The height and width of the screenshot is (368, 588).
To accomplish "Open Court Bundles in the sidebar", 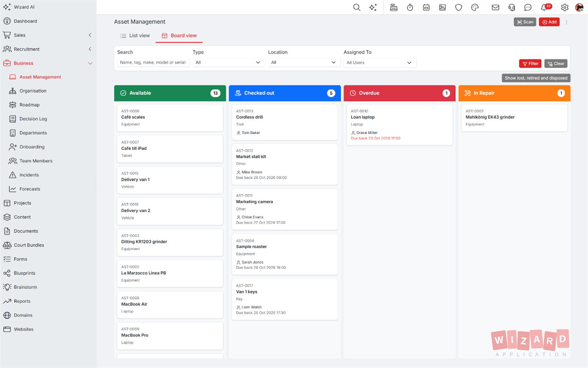I will coord(48,245).
